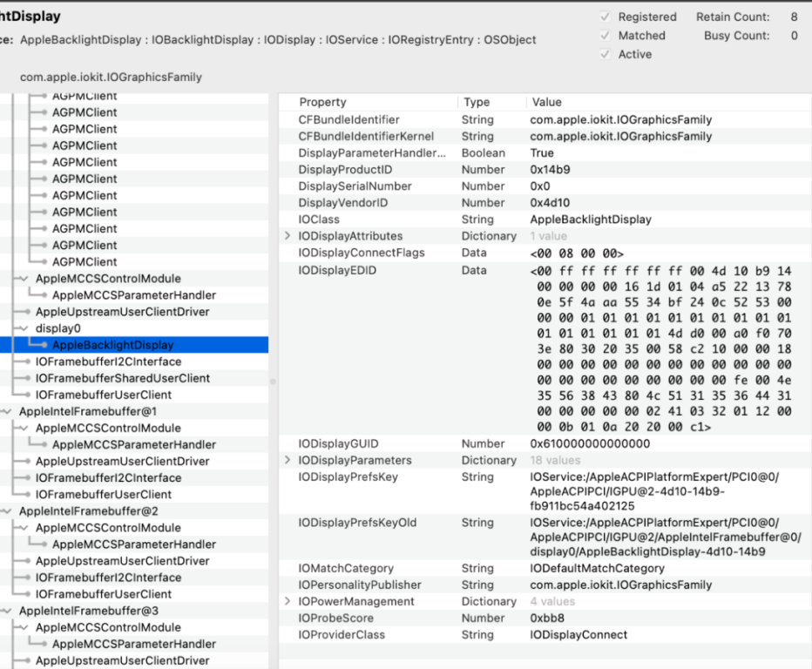Expand the IOPowerManagement dictionary row
Screen dimensions: 812x669
[x=288, y=602]
